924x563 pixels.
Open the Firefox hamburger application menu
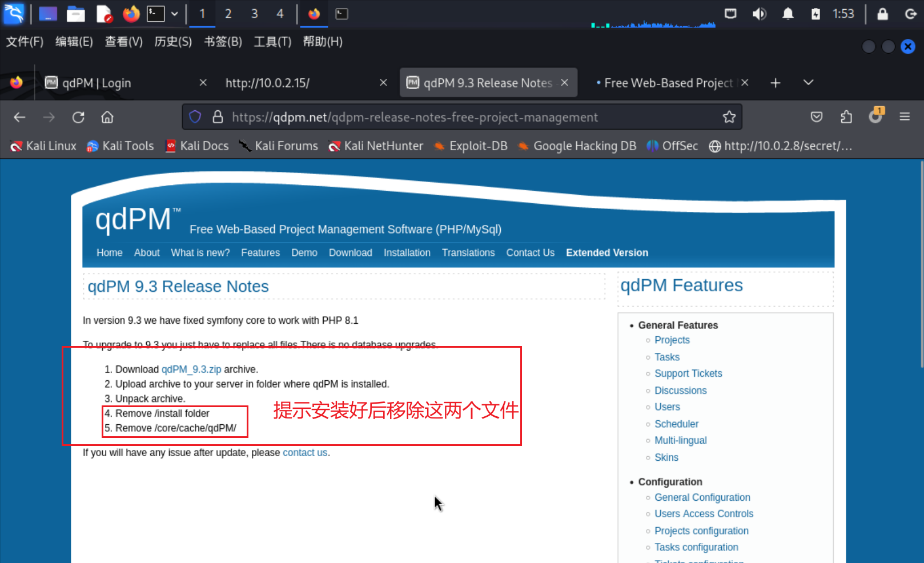pos(905,117)
